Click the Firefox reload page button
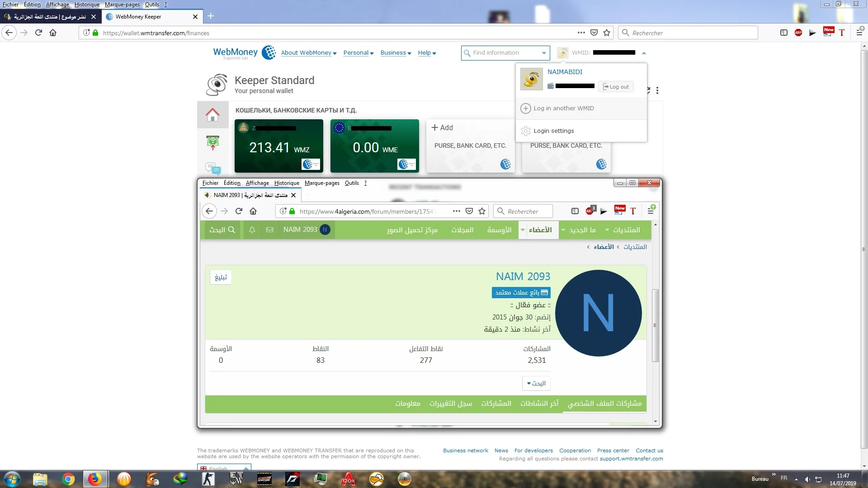 click(x=38, y=33)
